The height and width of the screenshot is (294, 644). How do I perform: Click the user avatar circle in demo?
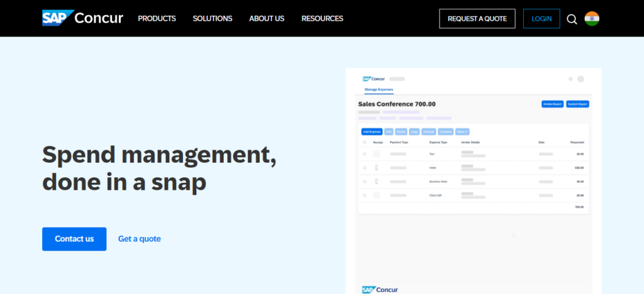coord(580,79)
